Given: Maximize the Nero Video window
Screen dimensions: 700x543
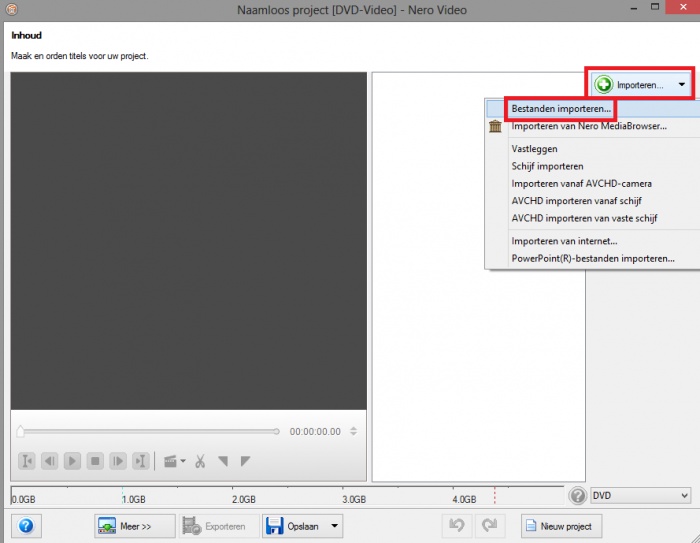Looking at the screenshot, I should 655,7.
